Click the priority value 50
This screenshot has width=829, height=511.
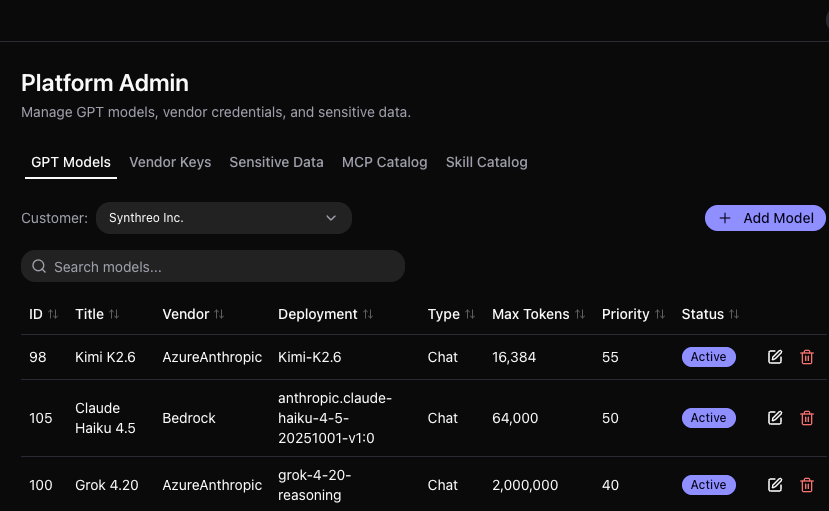(610, 418)
